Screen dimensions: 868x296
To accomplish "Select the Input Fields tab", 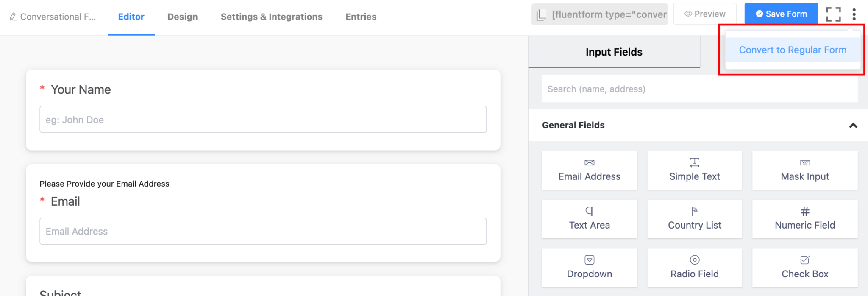I will pos(614,52).
